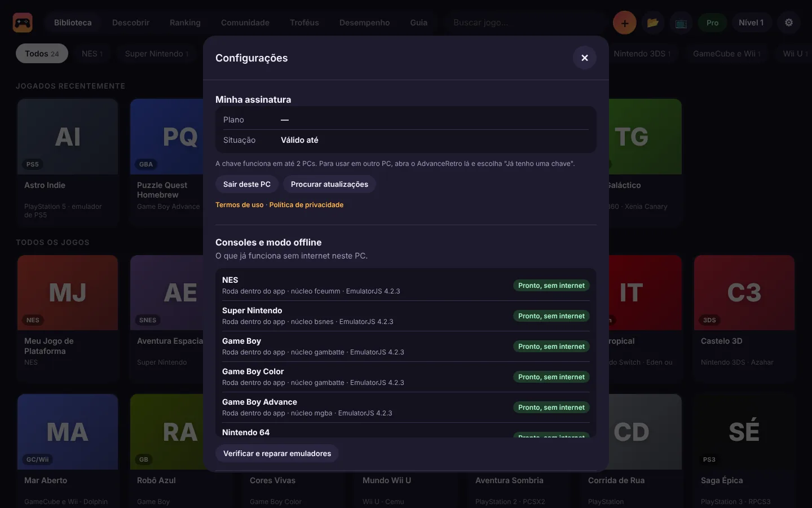
Task: Open the Biblioteca tab
Action: [x=73, y=23]
